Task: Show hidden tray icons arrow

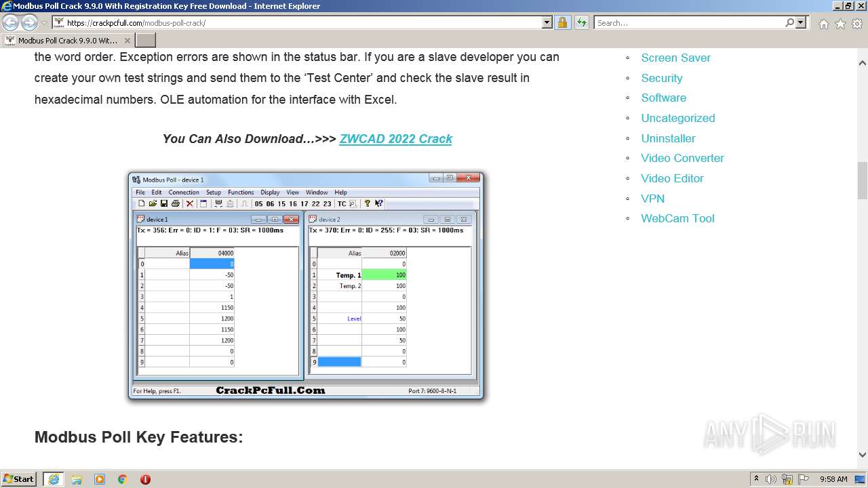Action: point(756,479)
